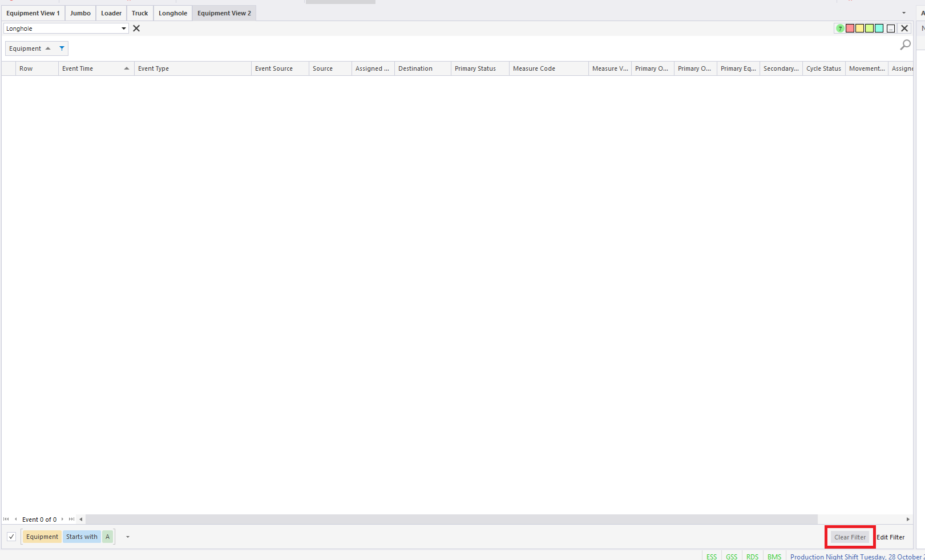The image size is (925, 560).
Task: Open the magnifying glass search
Action: coord(905,45)
